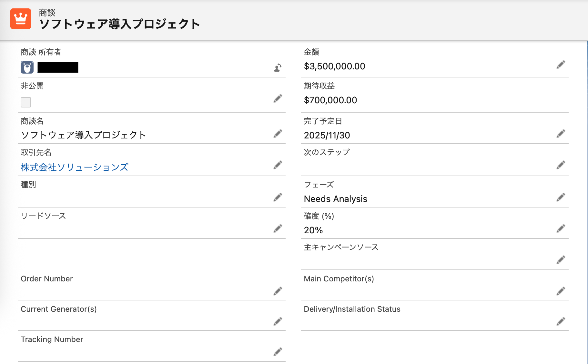Click the change owner icon
The width and height of the screenshot is (588, 364).
[278, 68]
